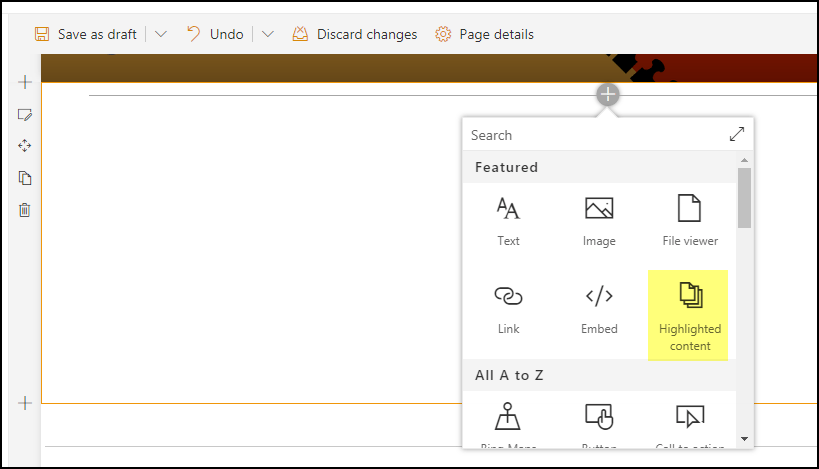
Task: Click the web part list scrollbar down arrow
Action: pos(744,438)
